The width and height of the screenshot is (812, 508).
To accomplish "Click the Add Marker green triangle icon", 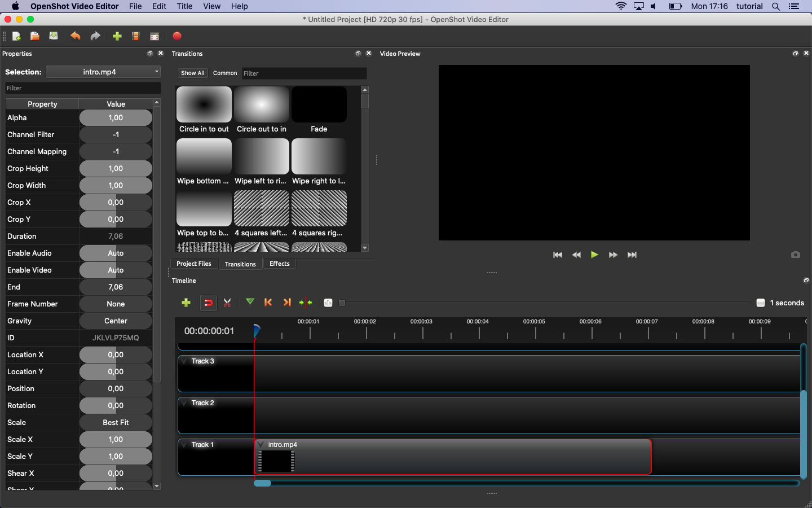I will click(250, 303).
